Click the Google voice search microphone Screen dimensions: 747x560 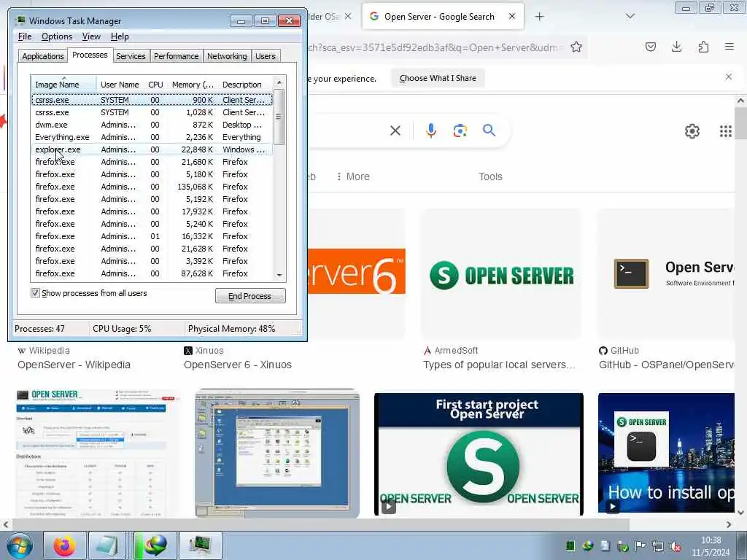[x=431, y=131]
